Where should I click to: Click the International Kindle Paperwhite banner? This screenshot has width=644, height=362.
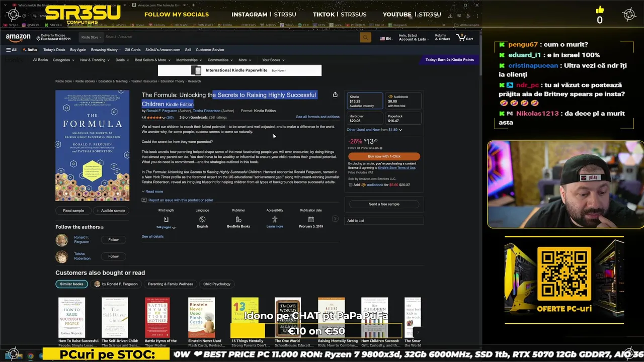point(239,70)
